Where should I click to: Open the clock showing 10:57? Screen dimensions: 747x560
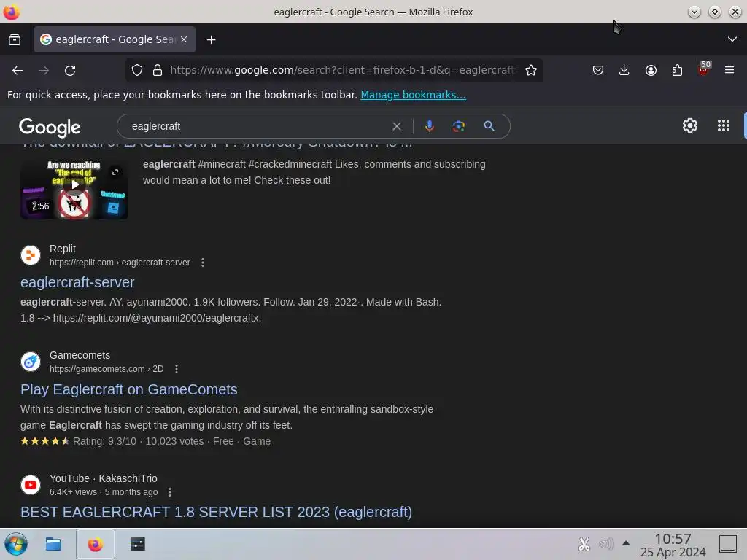tap(673, 545)
